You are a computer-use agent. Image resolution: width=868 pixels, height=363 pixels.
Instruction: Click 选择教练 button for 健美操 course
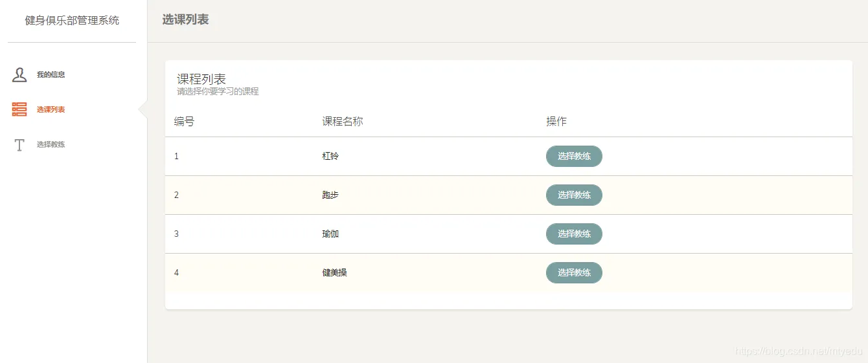coord(574,272)
